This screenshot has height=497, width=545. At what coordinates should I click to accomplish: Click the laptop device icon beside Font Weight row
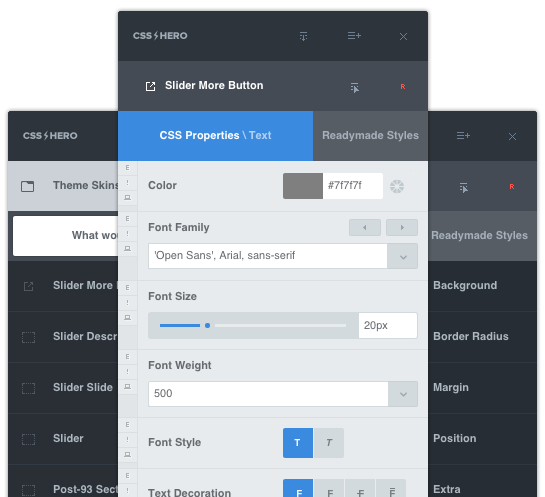tap(128, 386)
